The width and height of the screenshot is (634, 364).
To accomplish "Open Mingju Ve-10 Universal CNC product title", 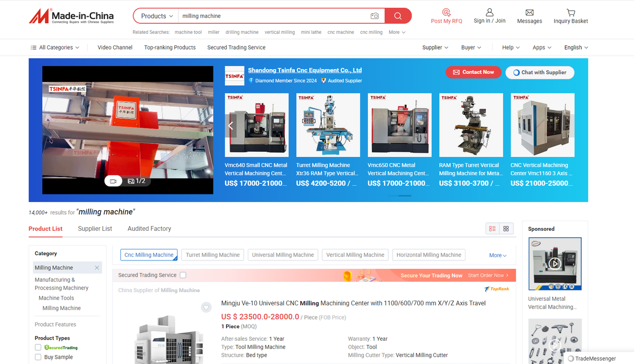I will coord(353,303).
